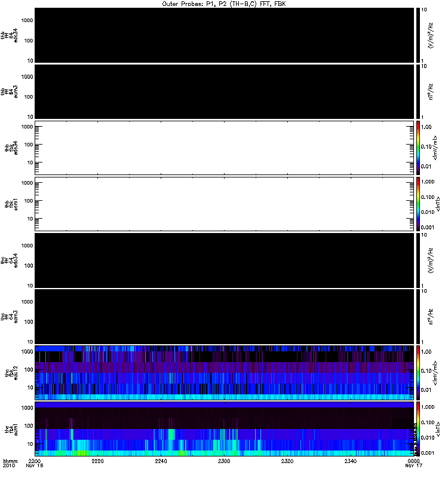
Task: Click the 0.10 color scale value of thb fbk edc34
Action: pyautogui.click(x=426, y=146)
